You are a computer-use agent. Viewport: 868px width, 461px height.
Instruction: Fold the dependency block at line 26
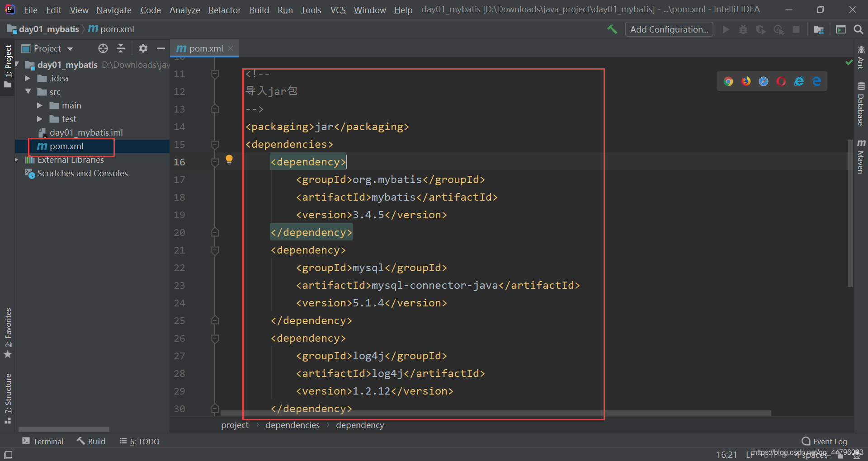click(215, 339)
